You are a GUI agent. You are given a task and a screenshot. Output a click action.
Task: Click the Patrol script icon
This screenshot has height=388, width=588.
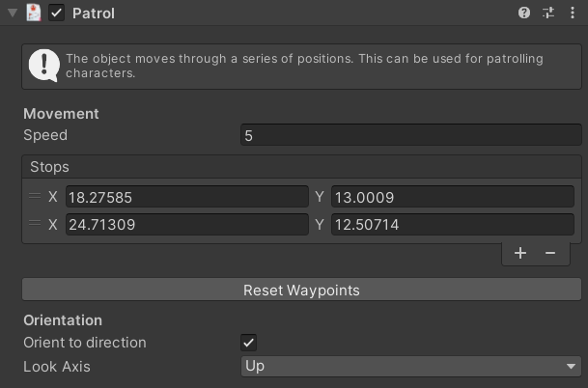[34, 13]
